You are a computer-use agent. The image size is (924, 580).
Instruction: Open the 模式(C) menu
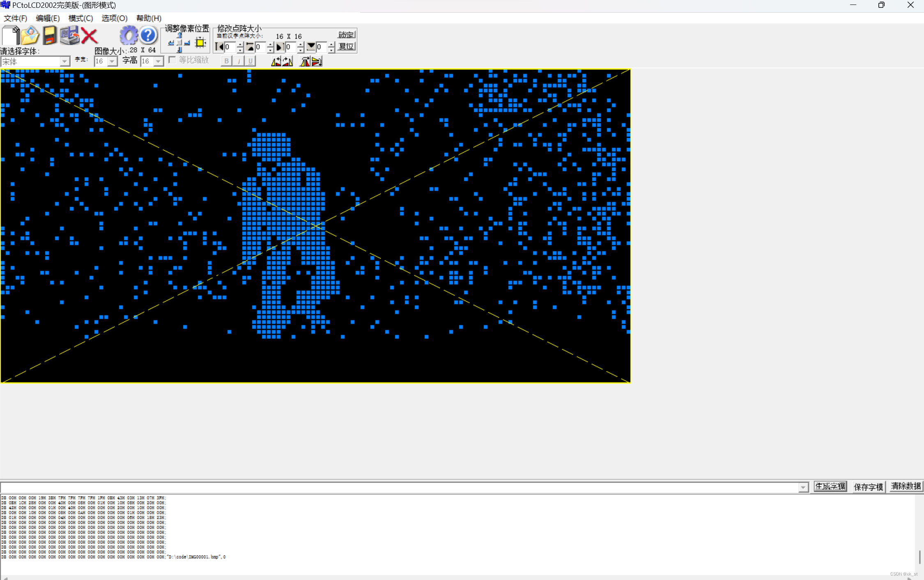(x=80, y=18)
